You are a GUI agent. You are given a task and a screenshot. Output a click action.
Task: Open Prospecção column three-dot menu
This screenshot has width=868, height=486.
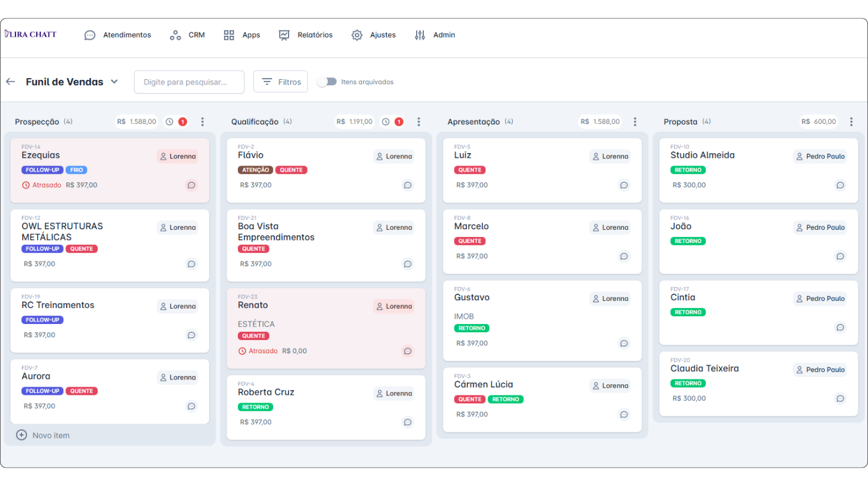click(202, 121)
